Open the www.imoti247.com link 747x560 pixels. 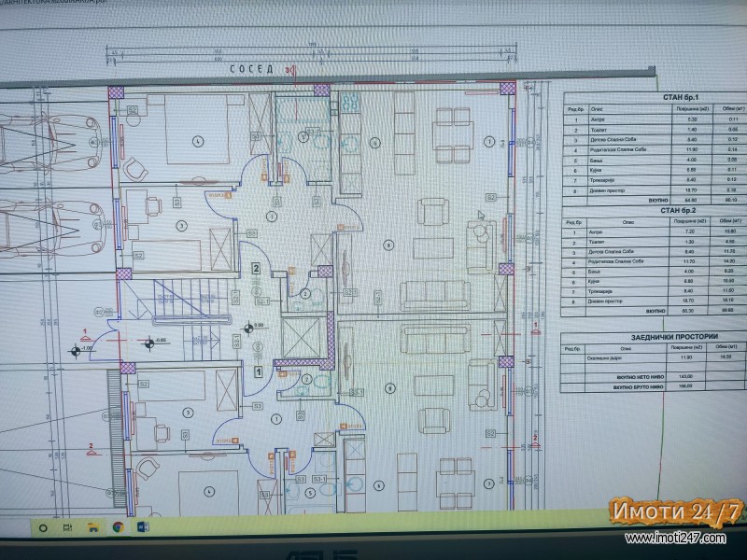click(x=676, y=539)
